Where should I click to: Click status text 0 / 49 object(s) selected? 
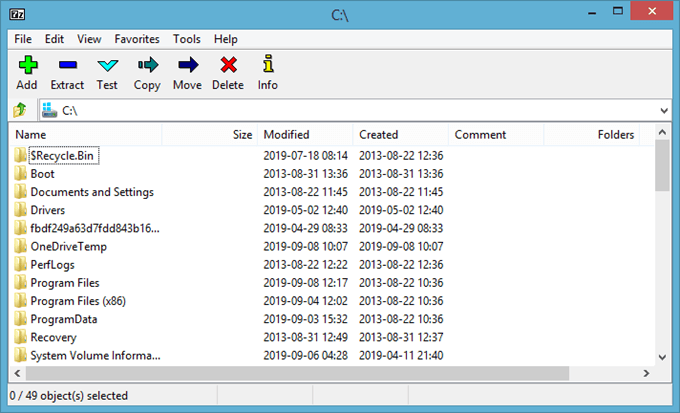coord(69,396)
